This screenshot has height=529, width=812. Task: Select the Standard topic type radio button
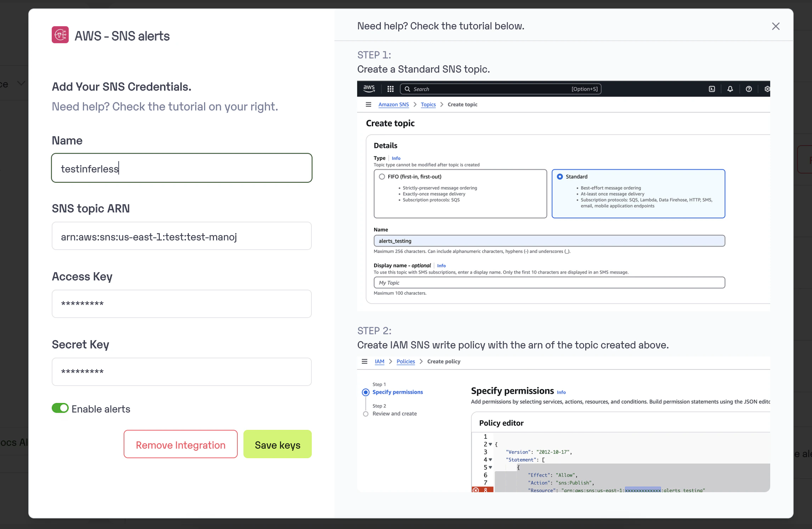click(560, 177)
